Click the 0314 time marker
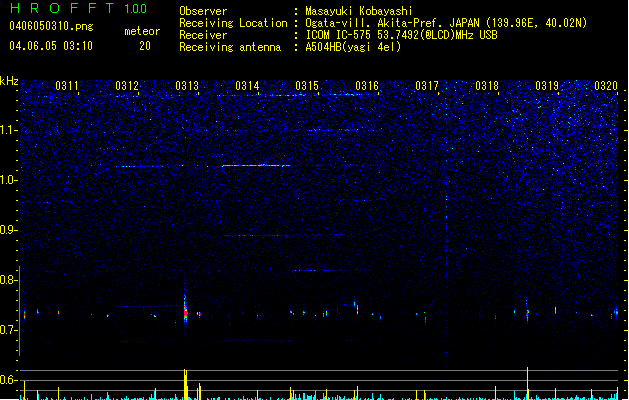Viewport: 629px width, 400px height. [247, 85]
